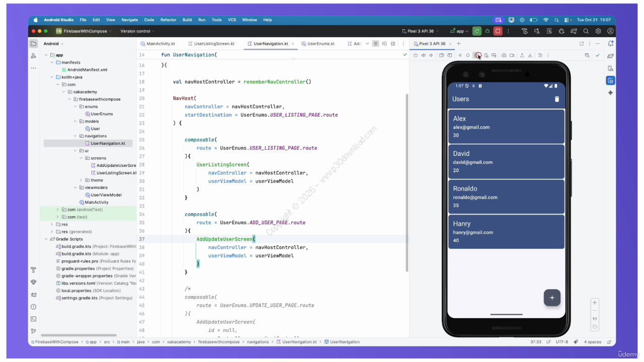The image size is (644, 362).
Task: Tap the plus floating action button
Action: coord(552,298)
